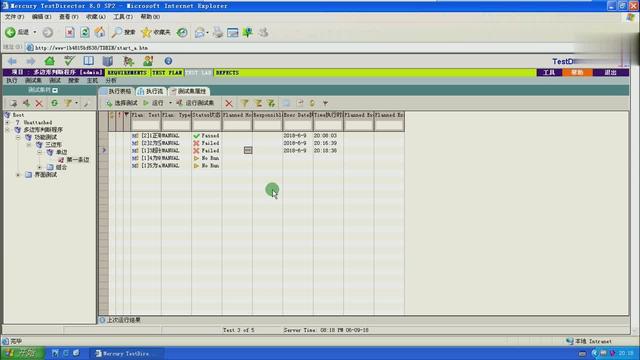Click the 运行 run button
Screen dimensions: 640x360
click(x=153, y=103)
